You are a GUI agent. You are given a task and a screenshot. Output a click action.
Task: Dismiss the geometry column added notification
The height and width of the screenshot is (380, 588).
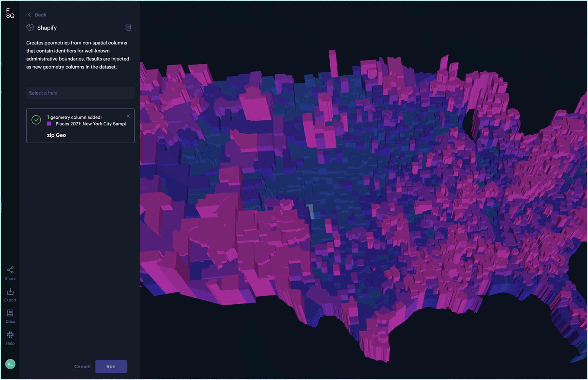[x=128, y=116]
